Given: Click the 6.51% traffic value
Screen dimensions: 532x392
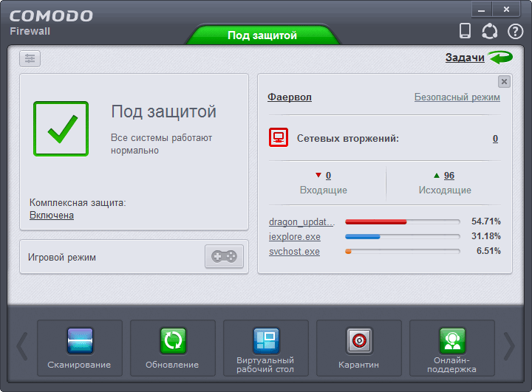Looking at the screenshot, I should pos(488,251).
